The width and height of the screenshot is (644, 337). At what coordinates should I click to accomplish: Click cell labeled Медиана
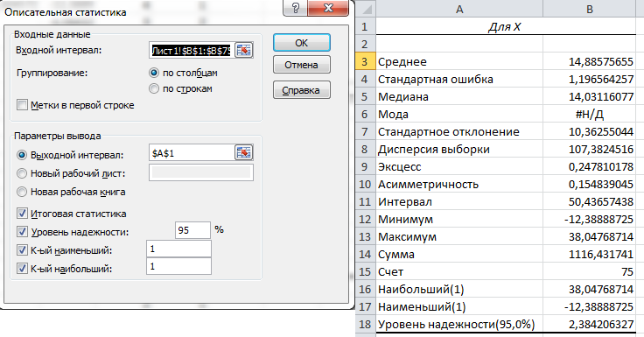459,96
